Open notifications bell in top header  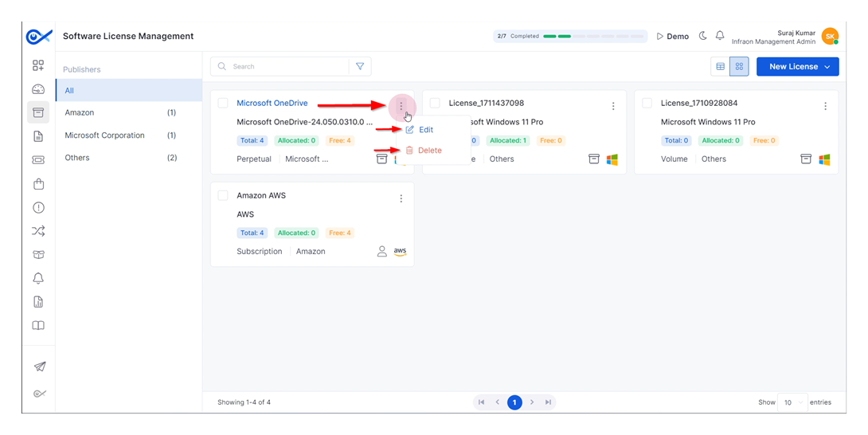pos(720,36)
